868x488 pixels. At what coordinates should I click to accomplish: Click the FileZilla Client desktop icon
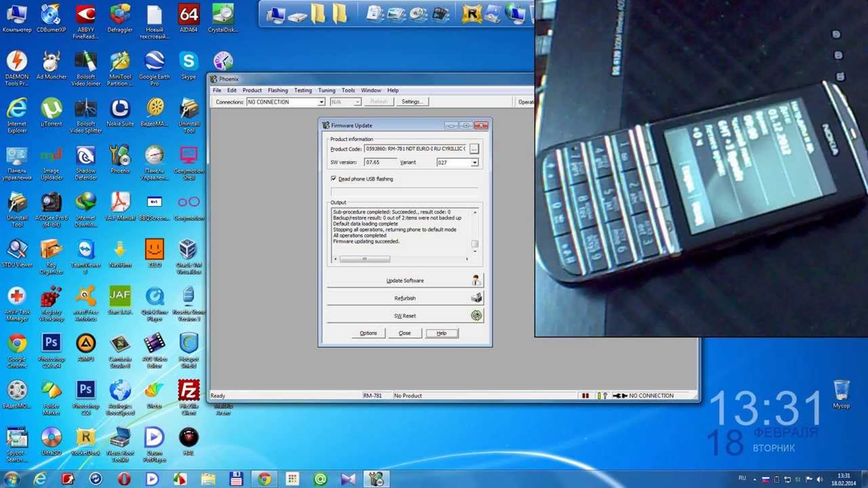click(x=189, y=397)
